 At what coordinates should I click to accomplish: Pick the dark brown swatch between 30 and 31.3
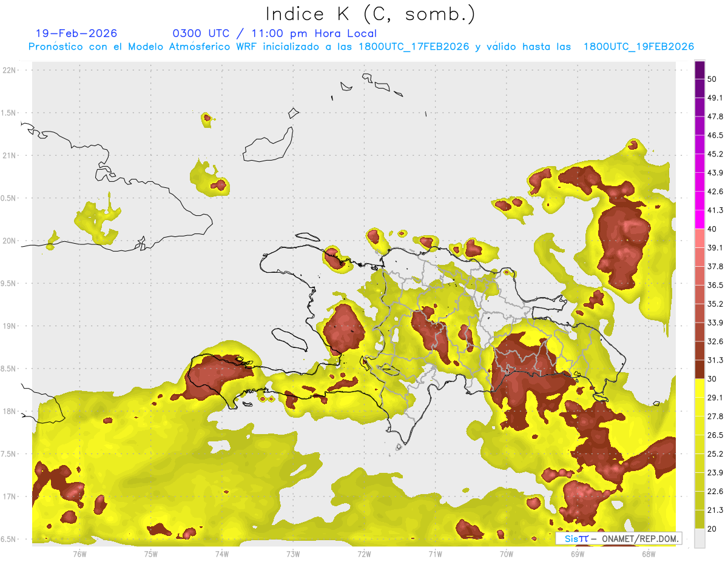point(699,369)
